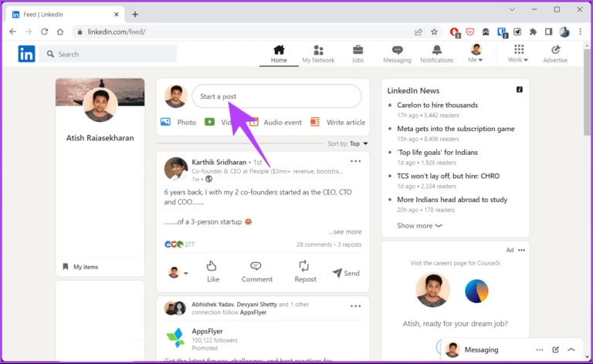Click LinkedIn News info icon
Viewport: 593px width, 364px height.
(520, 89)
